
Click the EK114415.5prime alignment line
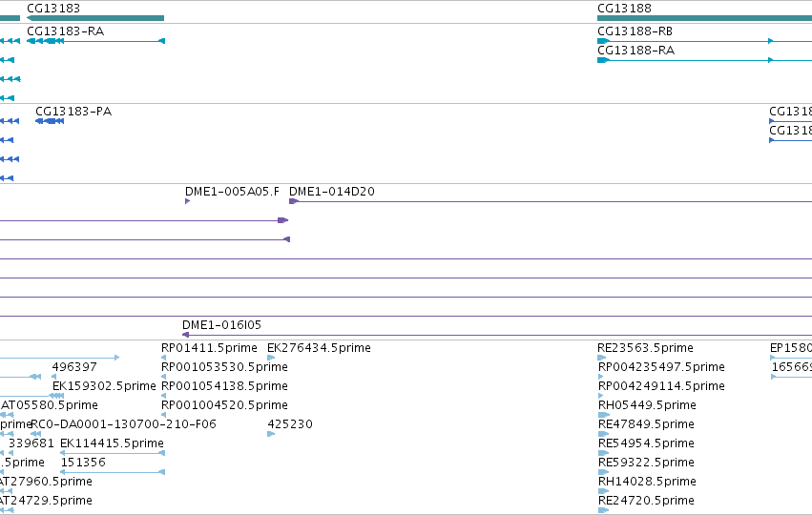point(113,453)
